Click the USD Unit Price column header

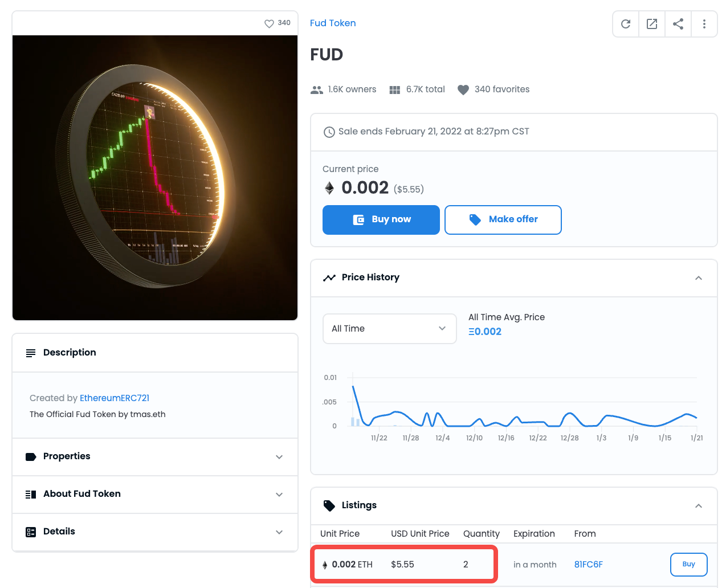point(420,533)
